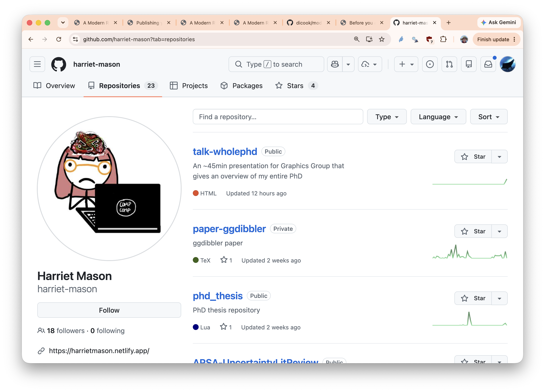Open the paper-ggdibbler repository link
This screenshot has width=545, height=392.
(229, 229)
